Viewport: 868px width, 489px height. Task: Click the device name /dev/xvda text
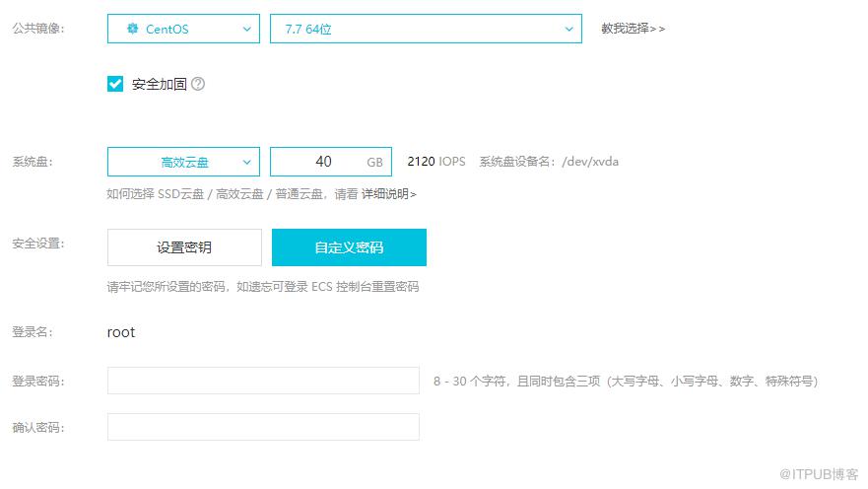click(590, 162)
